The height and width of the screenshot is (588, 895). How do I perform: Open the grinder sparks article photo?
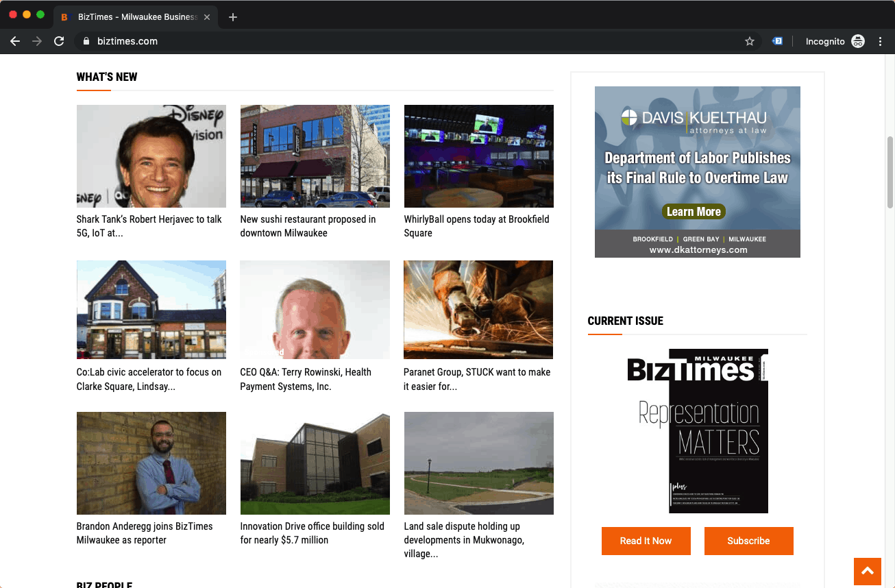[x=478, y=310]
